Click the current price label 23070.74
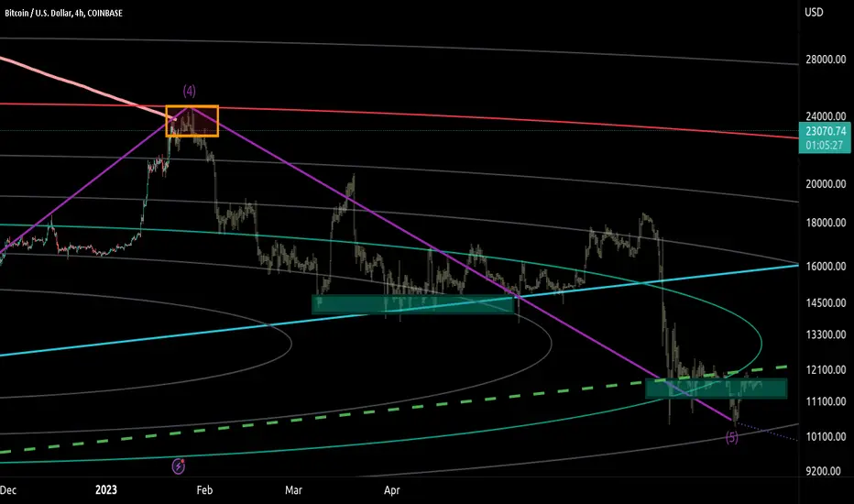 [x=826, y=131]
